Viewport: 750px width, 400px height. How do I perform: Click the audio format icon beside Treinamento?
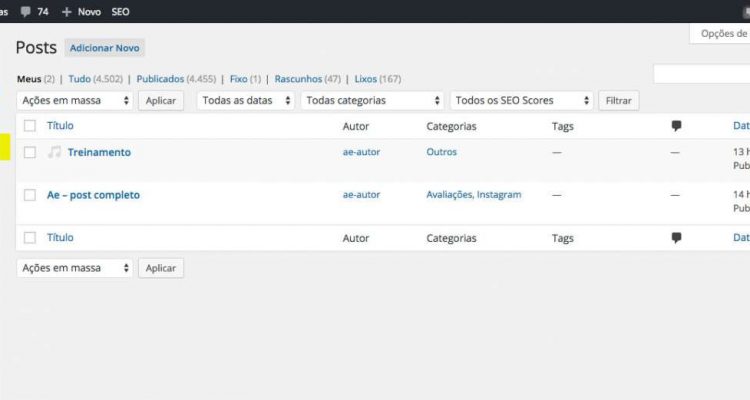point(55,152)
